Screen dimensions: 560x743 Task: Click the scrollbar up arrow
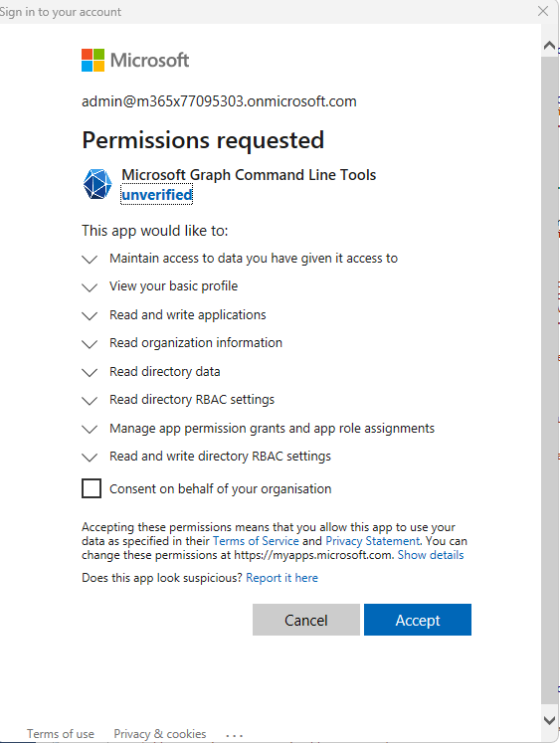point(550,46)
